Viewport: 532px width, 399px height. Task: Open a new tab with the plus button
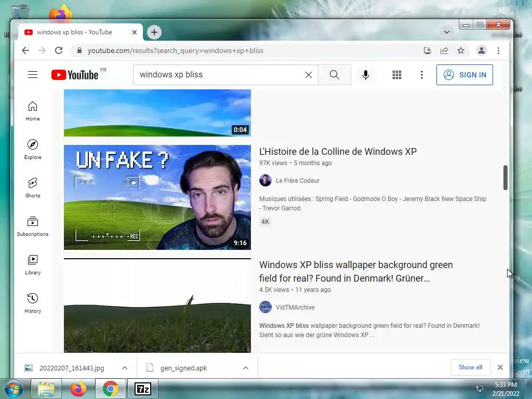click(x=154, y=32)
